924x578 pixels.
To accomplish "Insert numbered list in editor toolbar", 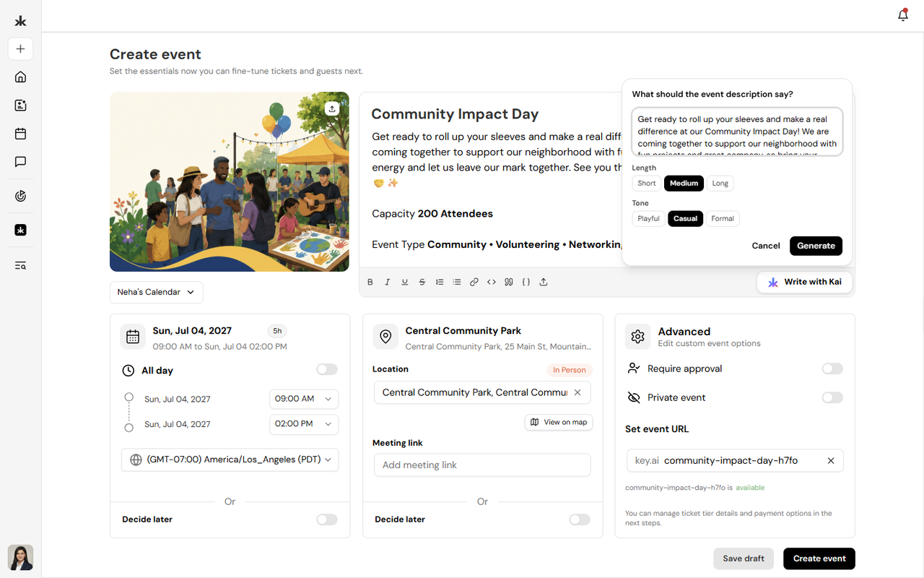I will [440, 282].
